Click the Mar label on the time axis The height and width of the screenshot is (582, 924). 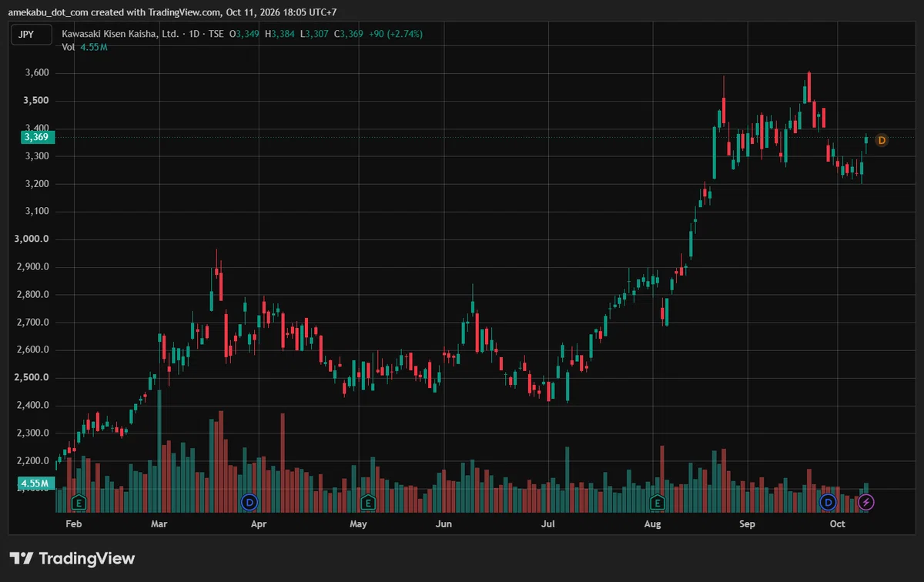[159, 524]
